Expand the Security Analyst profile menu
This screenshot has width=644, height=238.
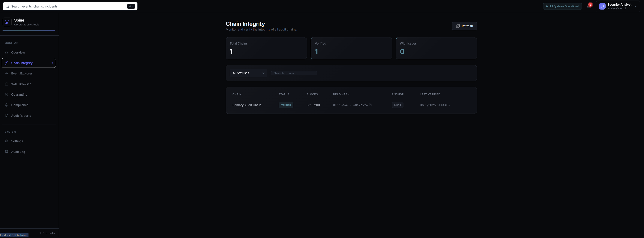[x=618, y=6]
